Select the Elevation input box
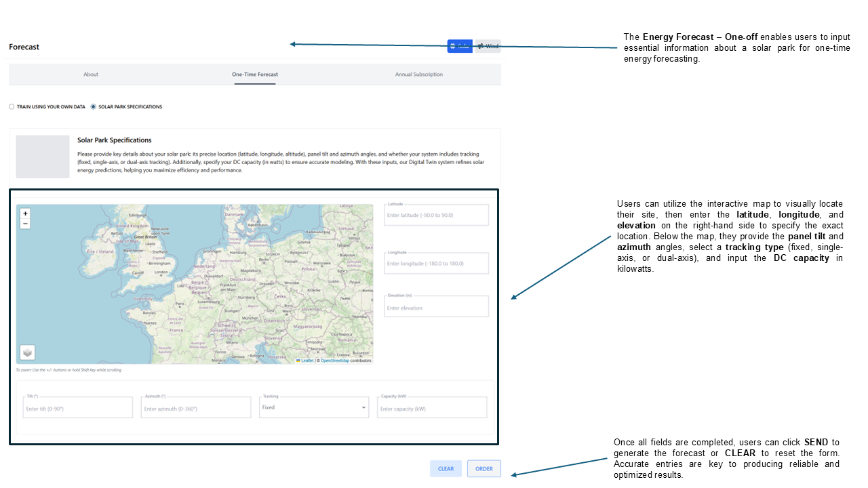The image size is (868, 488). (436, 308)
